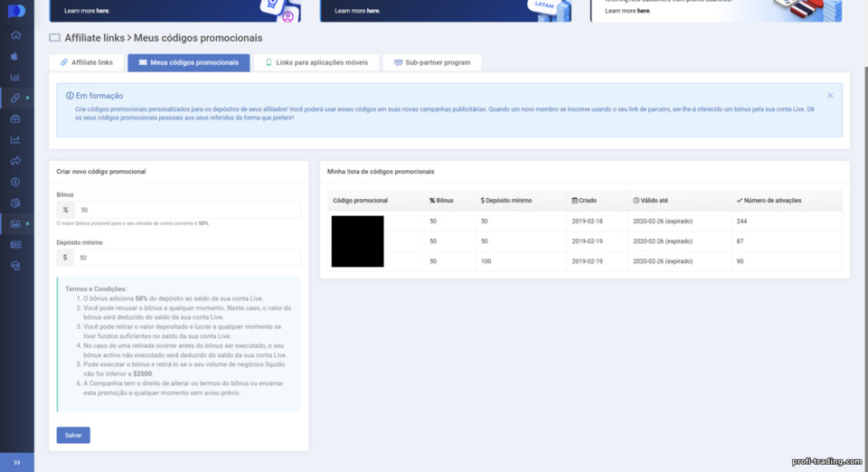This screenshot has width=868, height=472.
Task: Dismiss the Em formação info box
Action: [x=830, y=96]
